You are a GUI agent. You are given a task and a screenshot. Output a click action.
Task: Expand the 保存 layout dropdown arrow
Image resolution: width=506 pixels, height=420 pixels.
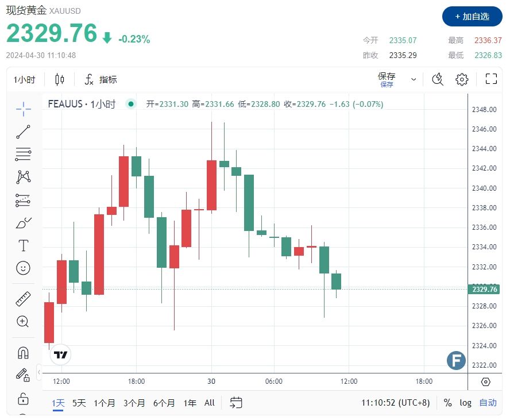[x=414, y=79]
